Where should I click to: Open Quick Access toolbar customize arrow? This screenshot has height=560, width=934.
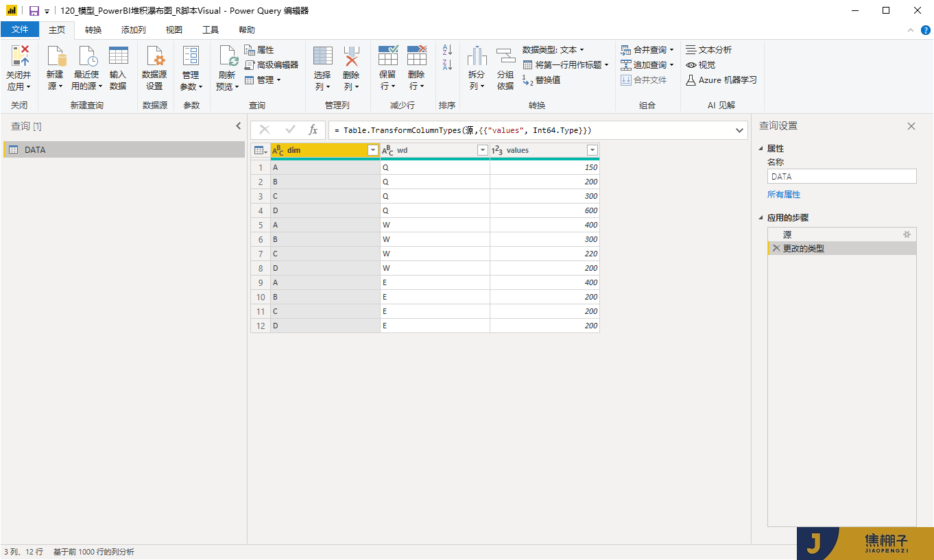pos(47,12)
